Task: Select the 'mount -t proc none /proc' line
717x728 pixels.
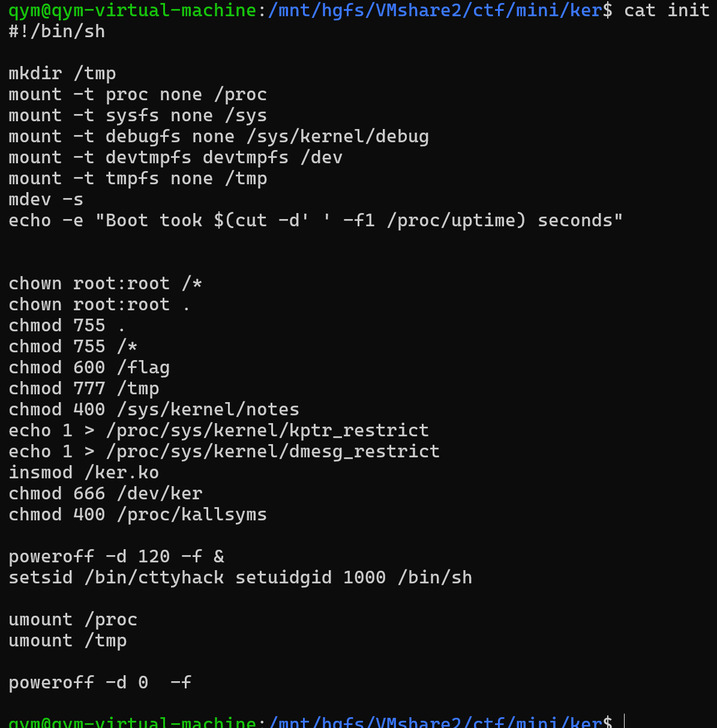Action: tap(138, 95)
